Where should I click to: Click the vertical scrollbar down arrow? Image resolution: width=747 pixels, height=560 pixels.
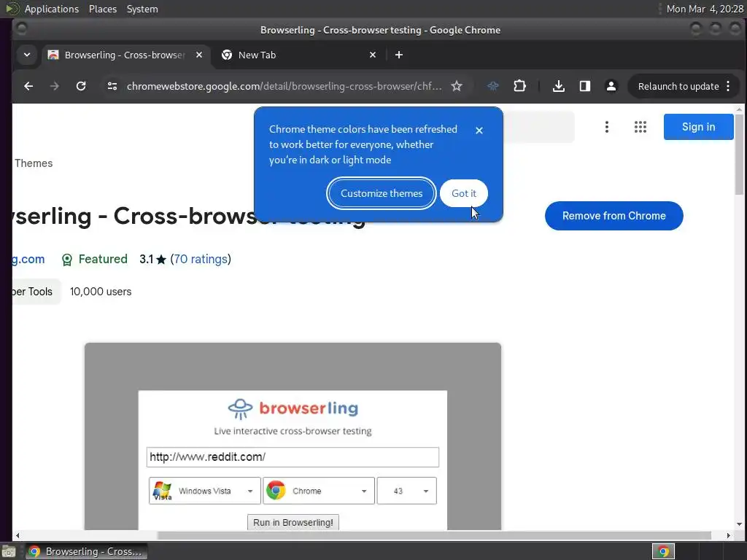coord(739,524)
